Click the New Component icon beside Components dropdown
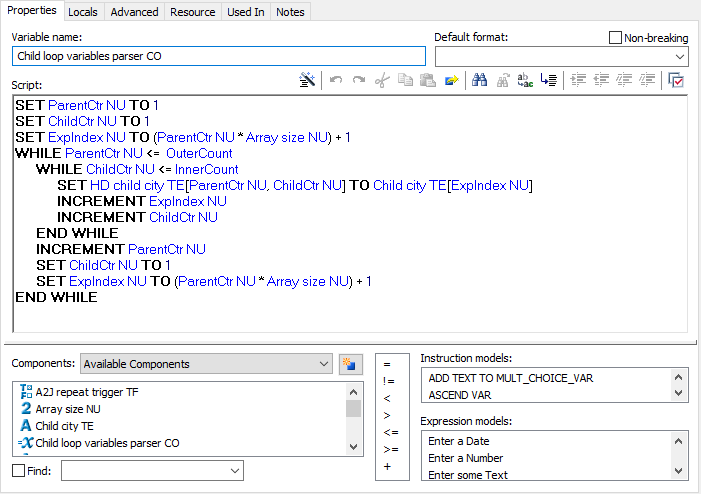701x494 pixels. point(350,364)
